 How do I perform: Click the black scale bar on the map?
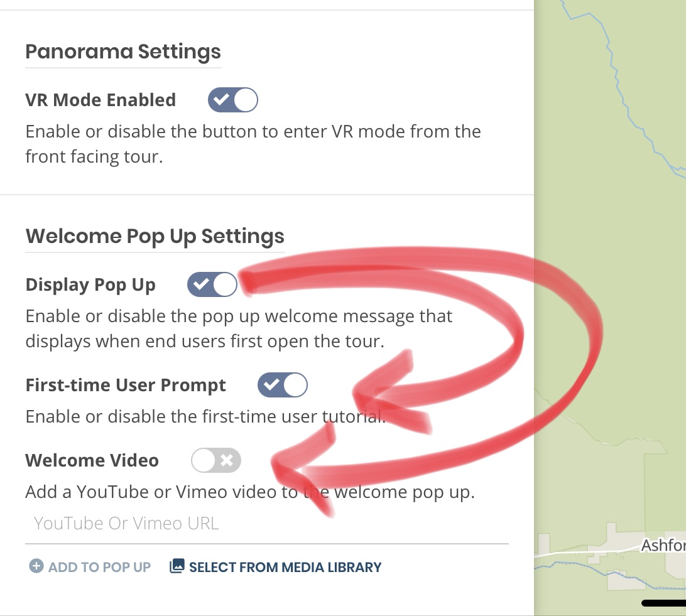pyautogui.click(x=663, y=603)
